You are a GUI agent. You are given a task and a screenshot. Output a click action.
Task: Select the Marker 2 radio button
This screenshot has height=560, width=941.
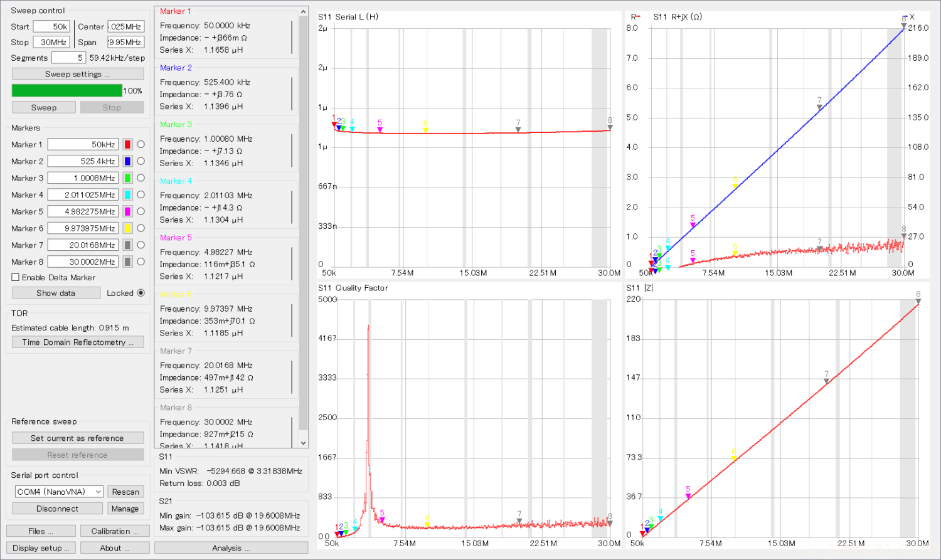pos(141,161)
